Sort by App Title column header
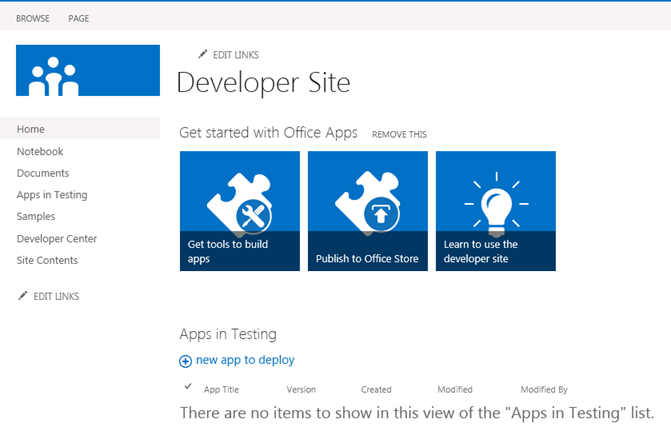671x443 pixels. tap(221, 389)
